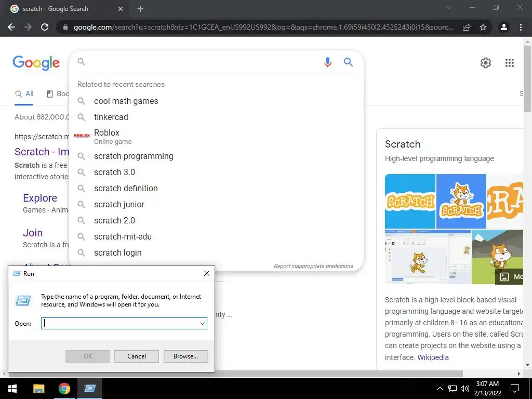Open the Scratch - Im... result title
Viewport: 532px width, 399px height.
click(x=42, y=152)
